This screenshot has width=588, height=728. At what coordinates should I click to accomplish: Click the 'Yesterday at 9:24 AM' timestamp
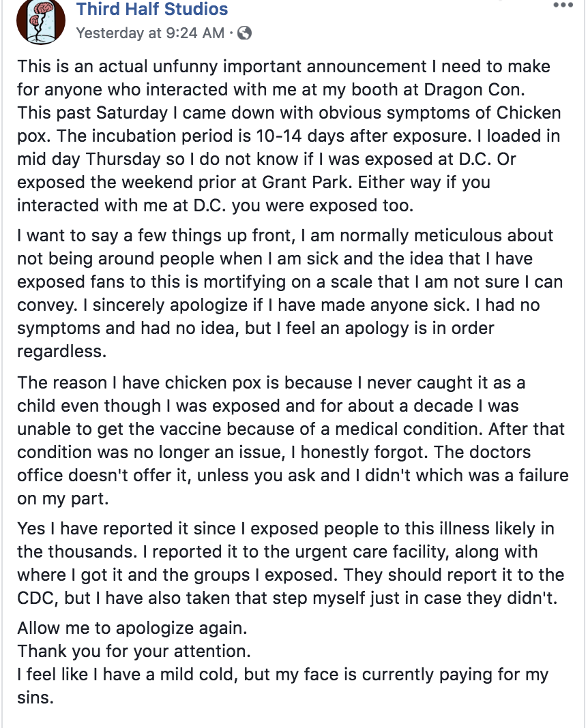pos(150,32)
